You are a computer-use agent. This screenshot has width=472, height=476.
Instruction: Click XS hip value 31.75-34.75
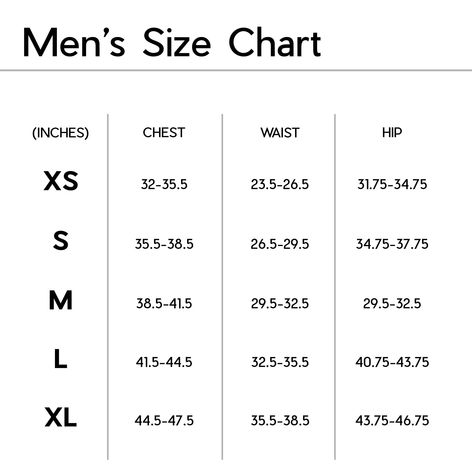(392, 184)
